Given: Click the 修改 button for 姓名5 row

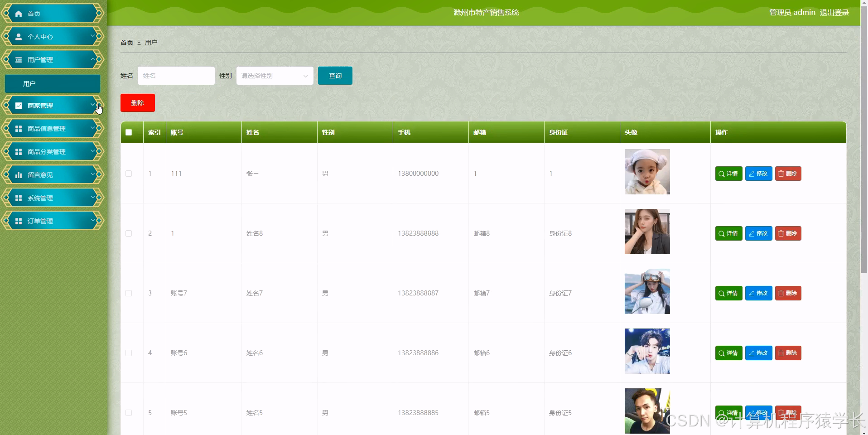Looking at the screenshot, I should 759,412.
